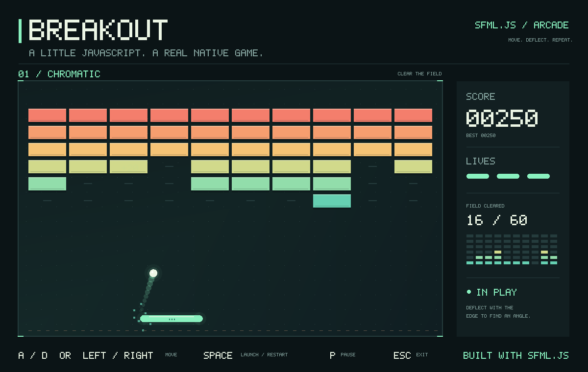The width and height of the screenshot is (588, 372).
Task: Click the middle life pill under LIVES
Action: pyautogui.click(x=508, y=176)
